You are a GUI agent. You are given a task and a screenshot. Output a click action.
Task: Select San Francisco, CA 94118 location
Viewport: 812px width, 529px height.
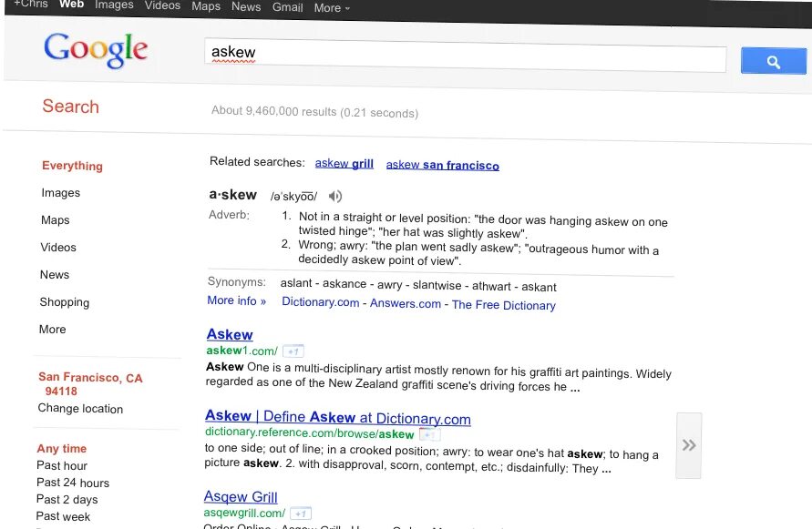pyautogui.click(x=90, y=383)
